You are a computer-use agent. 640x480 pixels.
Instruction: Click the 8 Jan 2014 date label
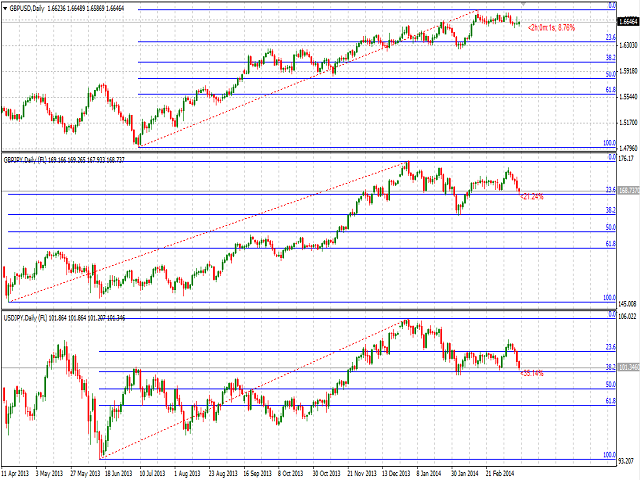[x=429, y=473]
